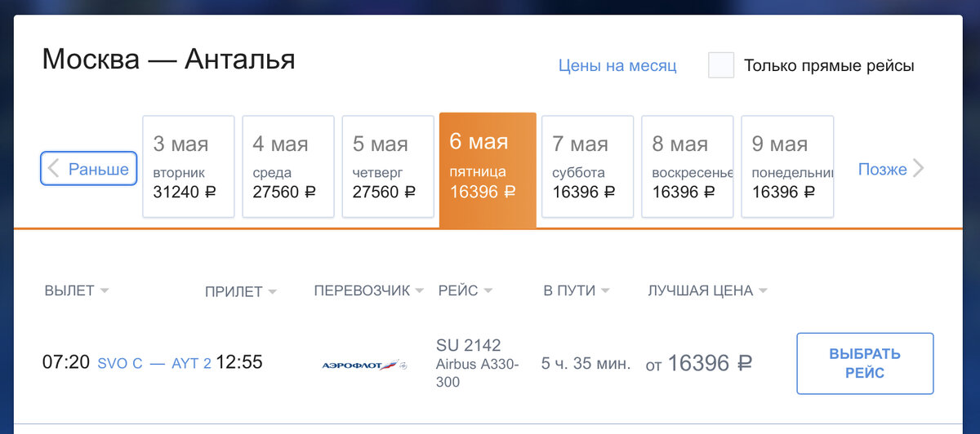Sort by Прилет column arrow
This screenshot has height=434, width=980.
coord(272,292)
